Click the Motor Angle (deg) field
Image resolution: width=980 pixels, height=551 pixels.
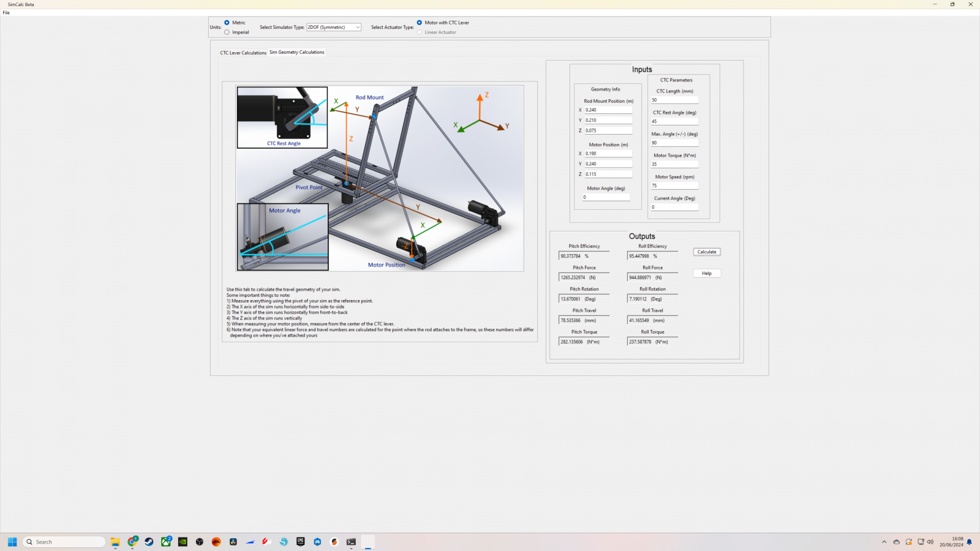pyautogui.click(x=606, y=197)
